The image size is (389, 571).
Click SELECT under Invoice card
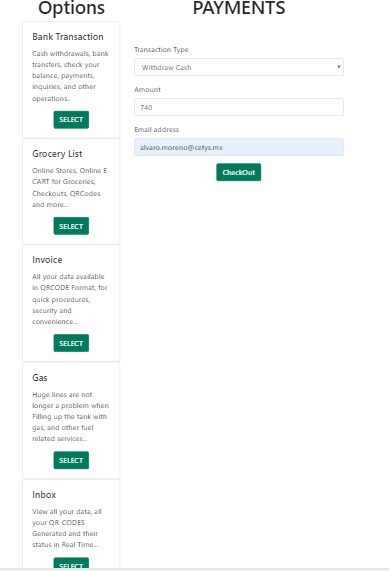(x=71, y=343)
